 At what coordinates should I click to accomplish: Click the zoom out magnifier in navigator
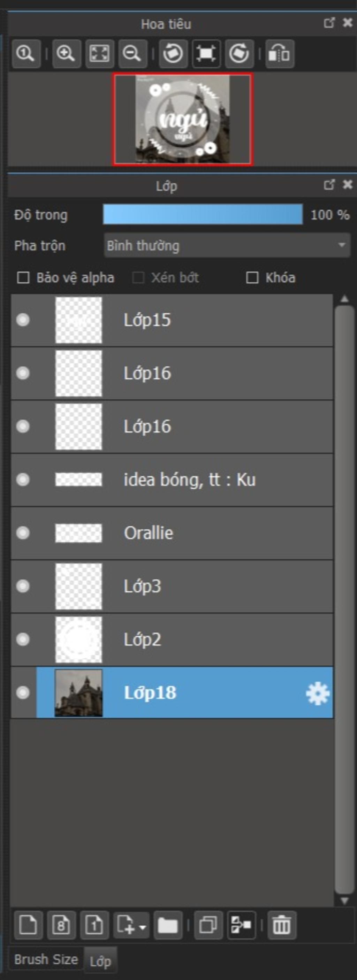coord(132,54)
